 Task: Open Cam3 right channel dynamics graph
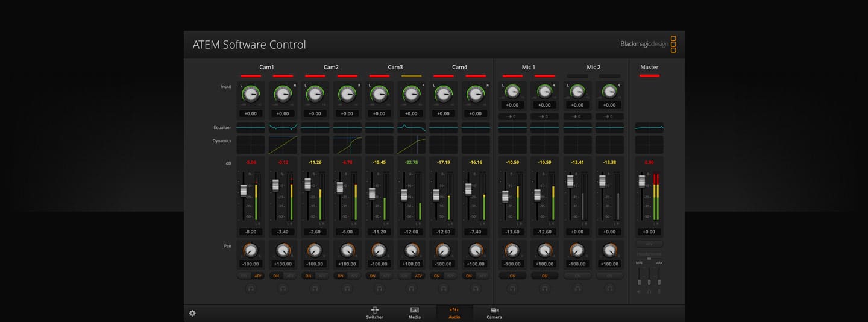coord(411,145)
